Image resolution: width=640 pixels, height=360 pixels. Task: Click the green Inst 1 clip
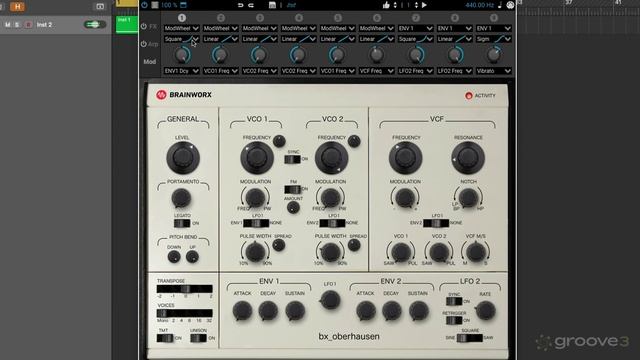[127, 24]
